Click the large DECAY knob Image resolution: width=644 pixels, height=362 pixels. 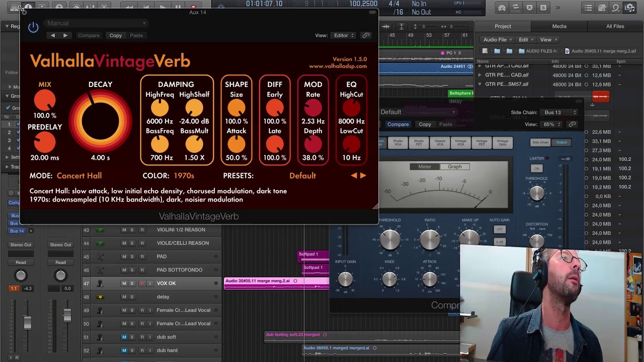point(100,121)
